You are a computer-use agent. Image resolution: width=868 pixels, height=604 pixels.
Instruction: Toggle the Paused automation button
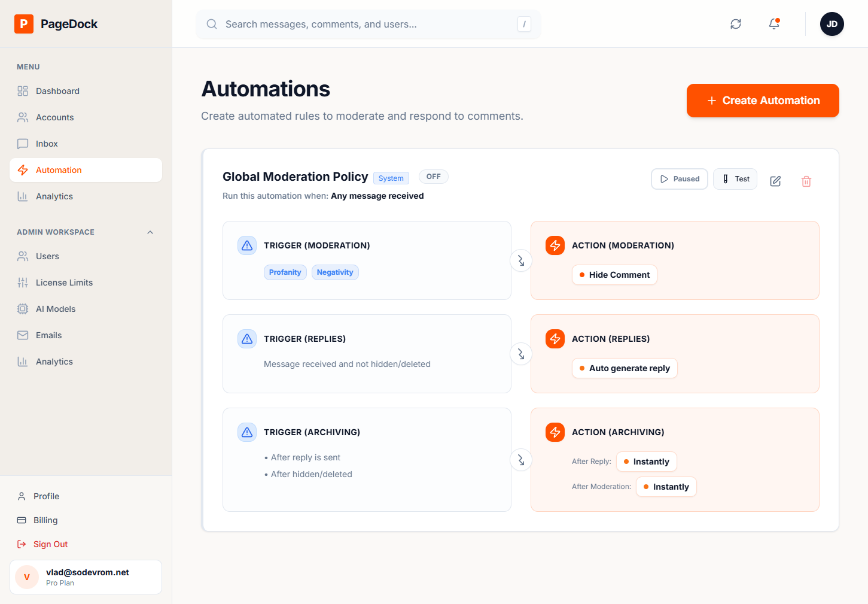(680, 179)
